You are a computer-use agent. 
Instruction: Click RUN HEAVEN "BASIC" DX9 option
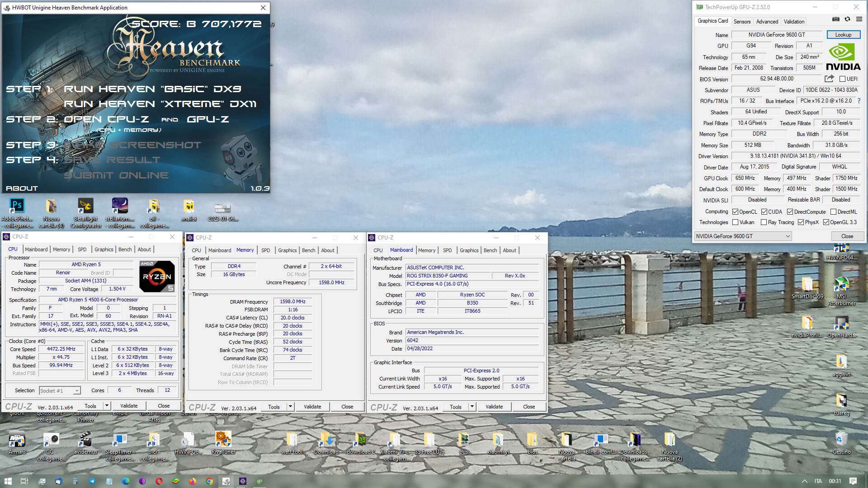pyautogui.click(x=152, y=89)
